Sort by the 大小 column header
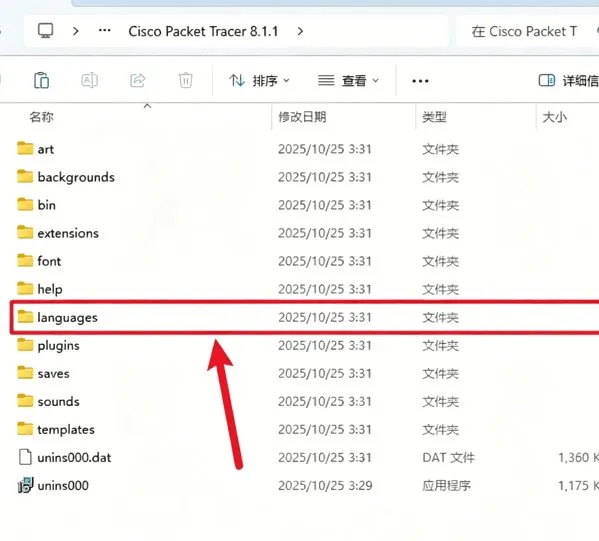Image resolution: width=599 pixels, height=541 pixels. [554, 117]
